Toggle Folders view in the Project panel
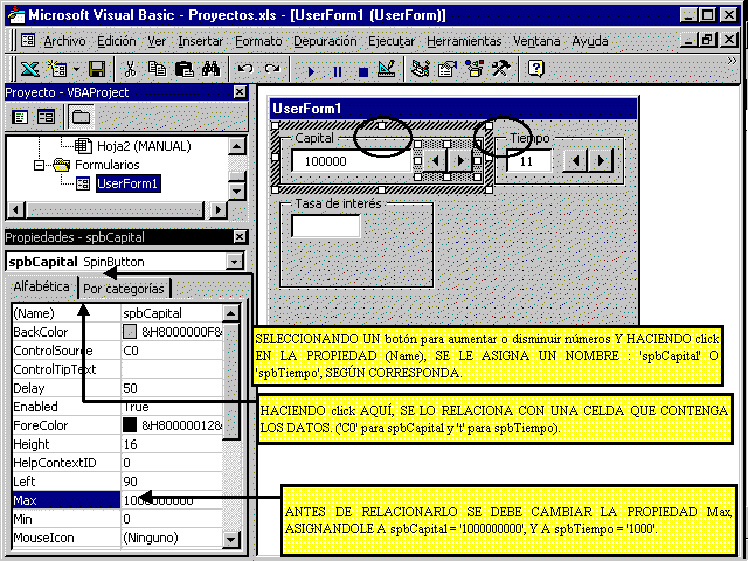The width and height of the screenshot is (748, 561). coord(81,117)
